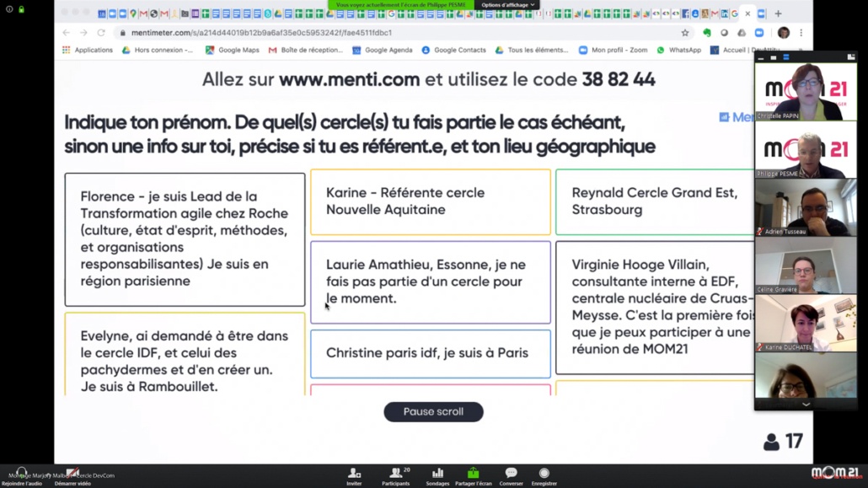Open Mon profil - Zoom bookmark
The height and width of the screenshot is (488, 868).
coord(613,50)
